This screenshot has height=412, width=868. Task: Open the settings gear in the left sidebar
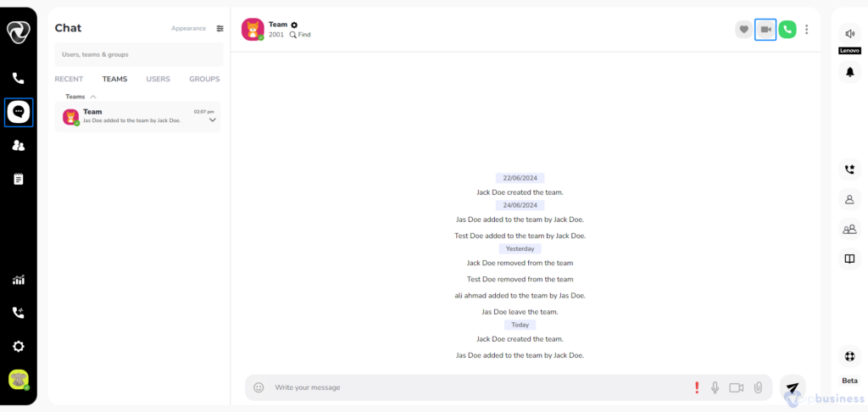pyautogui.click(x=19, y=347)
